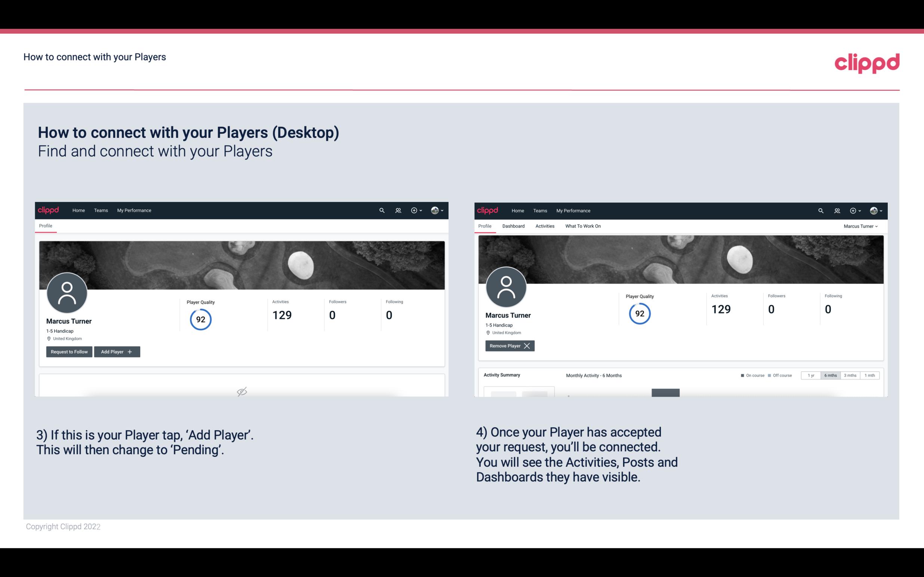Click the 'What To On' tab right panel
This screenshot has height=577, width=924.
click(583, 226)
